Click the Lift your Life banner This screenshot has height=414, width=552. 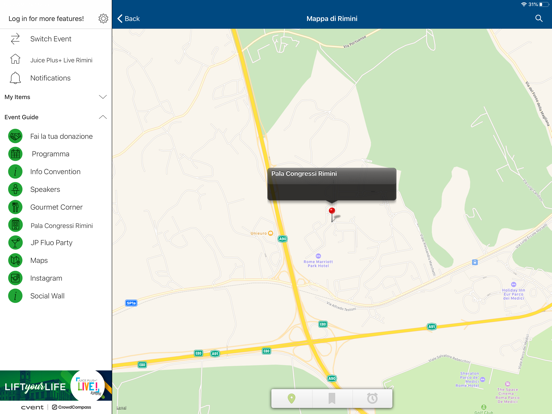click(x=56, y=385)
